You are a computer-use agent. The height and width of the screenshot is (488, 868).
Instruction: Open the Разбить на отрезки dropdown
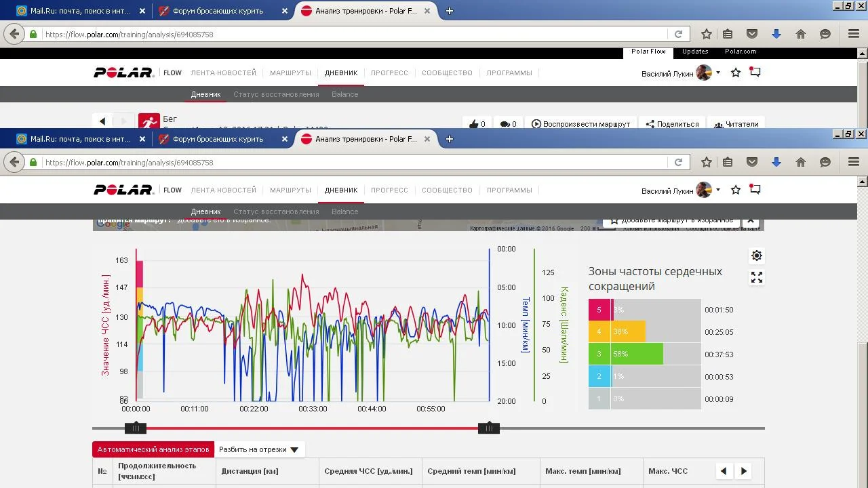point(259,449)
